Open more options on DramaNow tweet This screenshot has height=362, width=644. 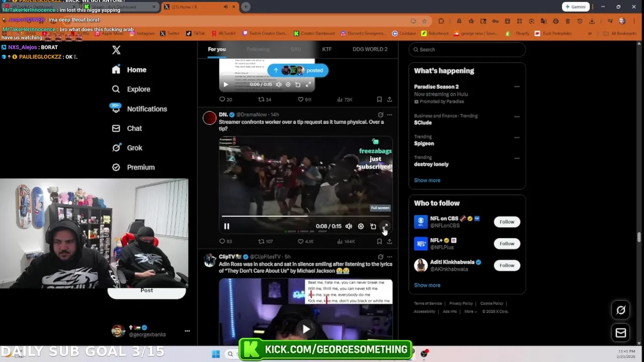pyautogui.click(x=389, y=115)
